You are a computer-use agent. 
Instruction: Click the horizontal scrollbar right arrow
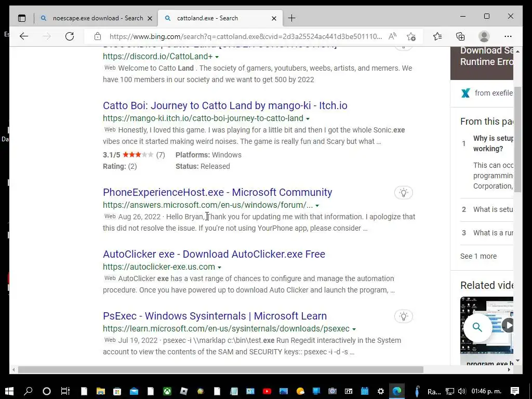click(x=509, y=369)
